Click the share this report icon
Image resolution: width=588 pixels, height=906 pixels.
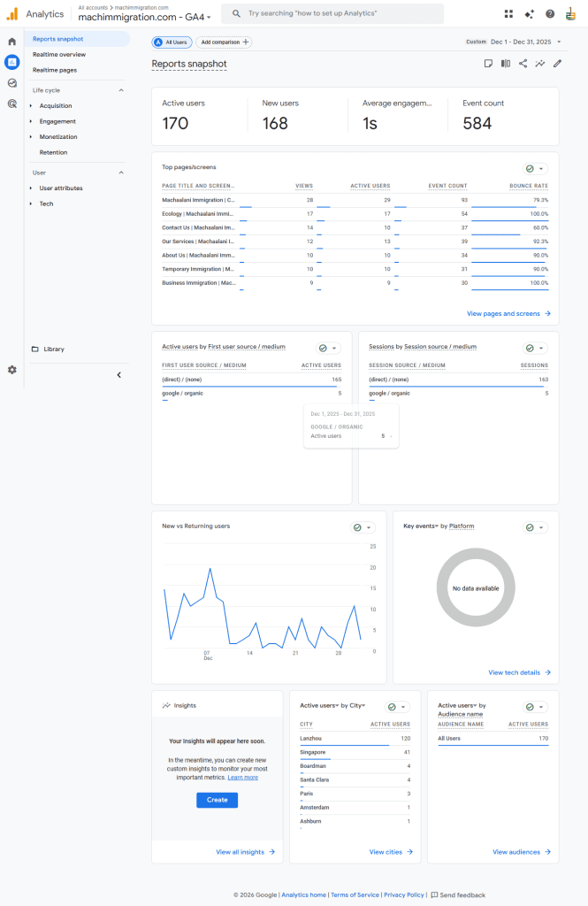coord(523,64)
